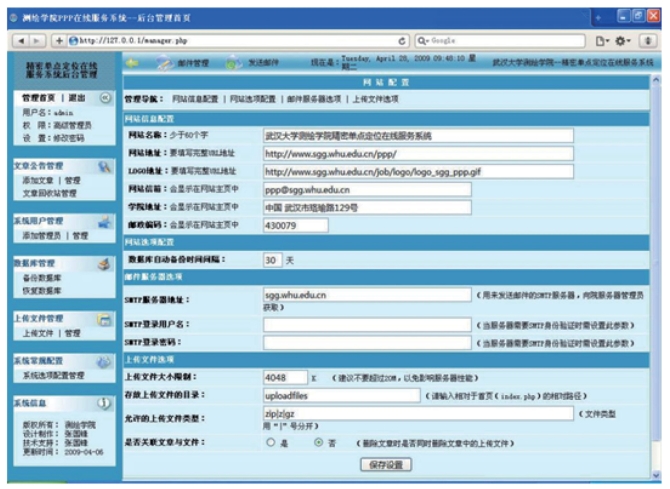Click the vertical scrollbar track
The height and width of the screenshot is (489, 670).
tap(656, 278)
